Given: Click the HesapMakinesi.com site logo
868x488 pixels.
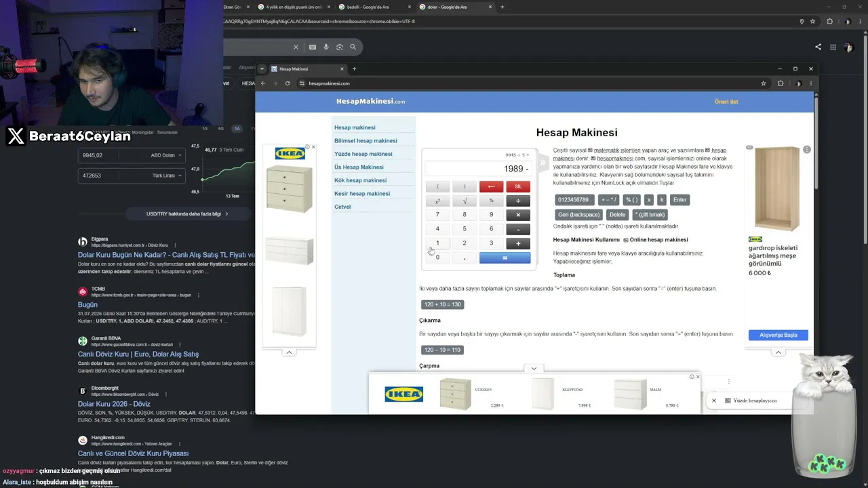Looking at the screenshot, I should click(370, 102).
